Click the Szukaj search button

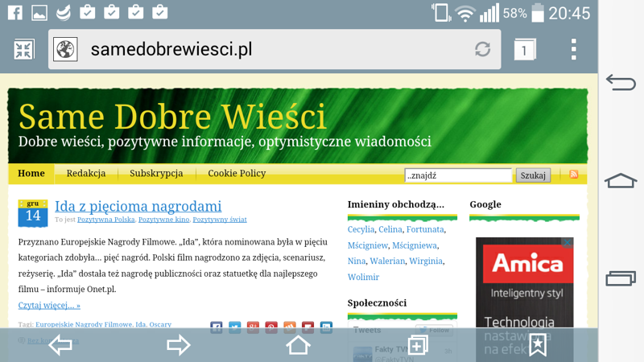533,175
